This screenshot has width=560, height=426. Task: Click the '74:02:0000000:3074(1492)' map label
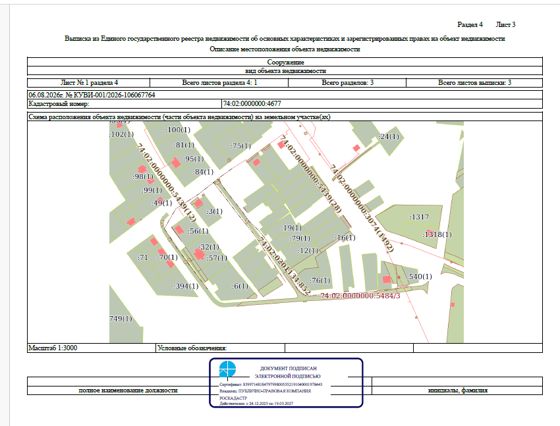click(362, 209)
